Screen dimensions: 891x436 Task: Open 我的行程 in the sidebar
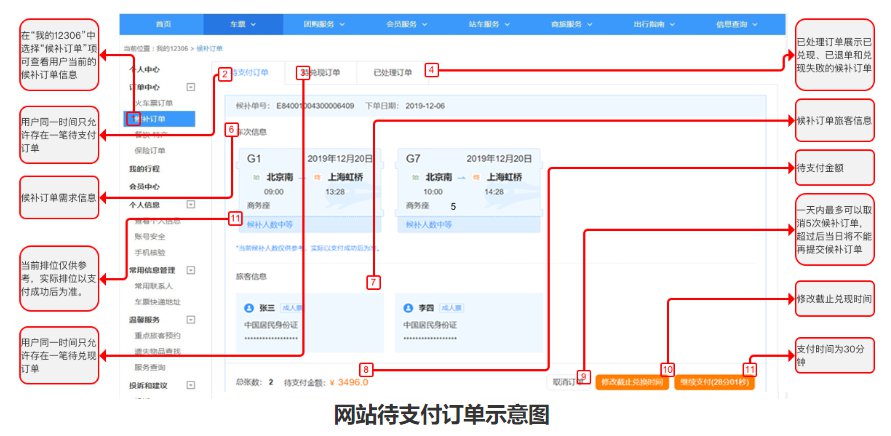[x=144, y=169]
